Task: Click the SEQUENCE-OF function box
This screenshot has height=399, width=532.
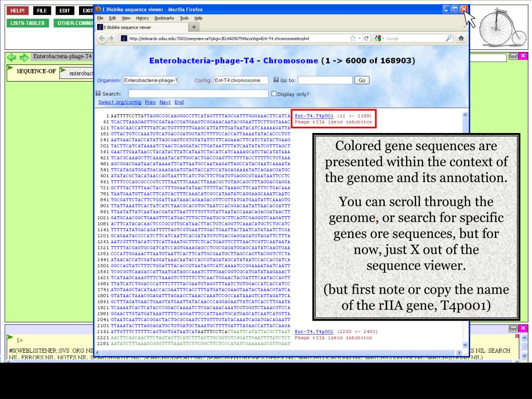Action: point(36,71)
